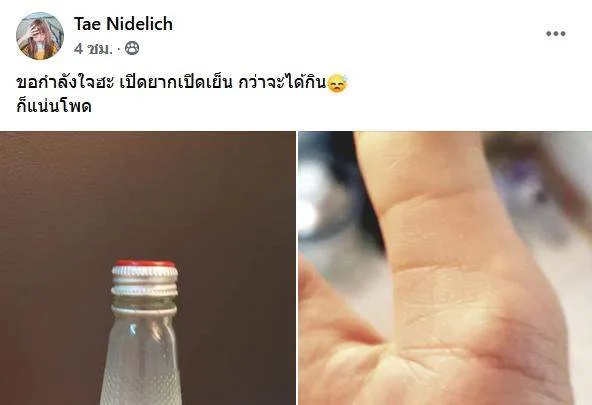
Task: Open the post via the "4 ชม." timestamp
Action: (x=93, y=49)
